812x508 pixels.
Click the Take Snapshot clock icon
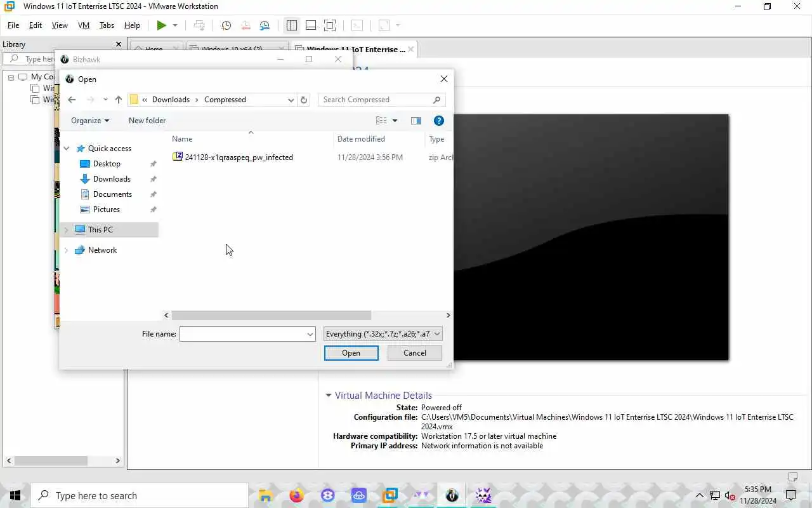[x=226, y=25]
